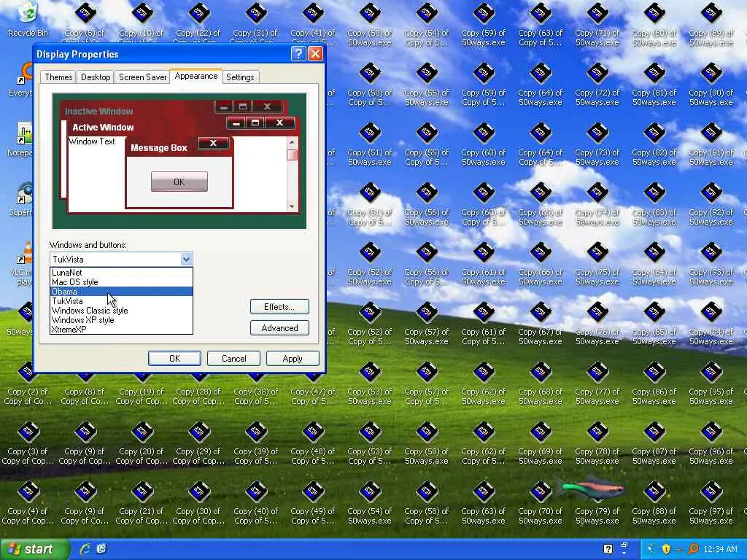Click the taskbar clock showing 12:34 AM
Image resolution: width=747 pixels, height=560 pixels.
[720, 549]
